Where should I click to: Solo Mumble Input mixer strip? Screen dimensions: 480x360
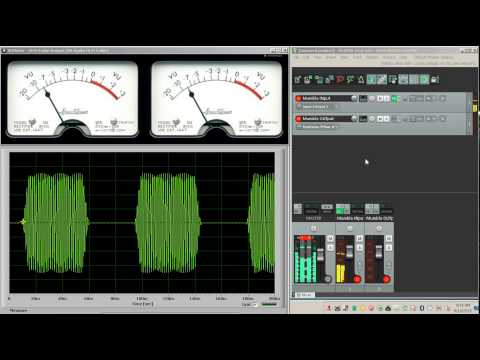pyautogui.click(x=360, y=248)
